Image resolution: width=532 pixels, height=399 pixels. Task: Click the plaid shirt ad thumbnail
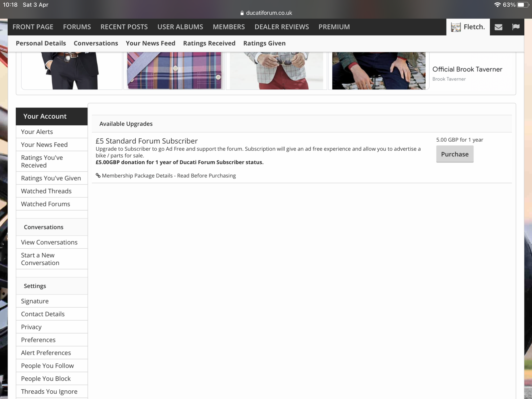point(174,70)
